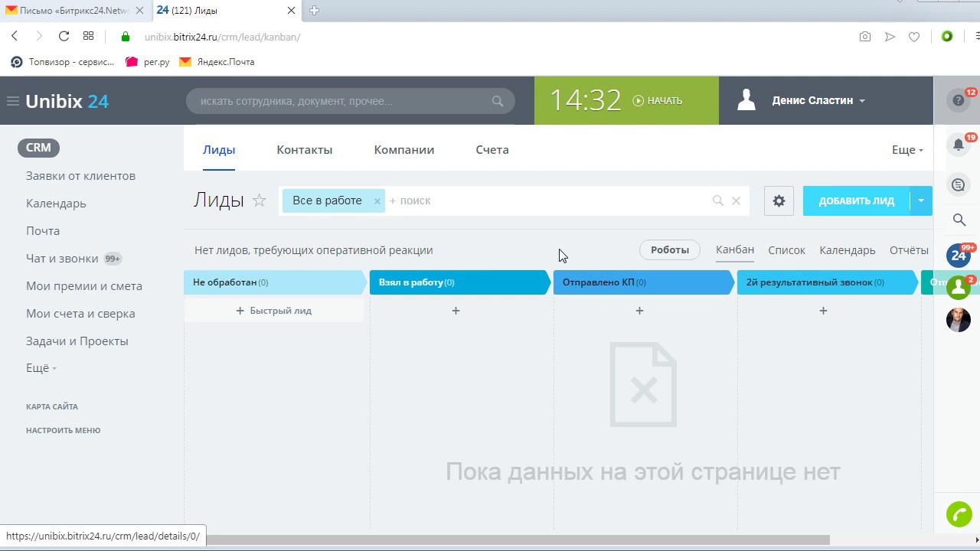Open notifications bell icon
The height and width of the screenshot is (551, 980).
point(958,145)
